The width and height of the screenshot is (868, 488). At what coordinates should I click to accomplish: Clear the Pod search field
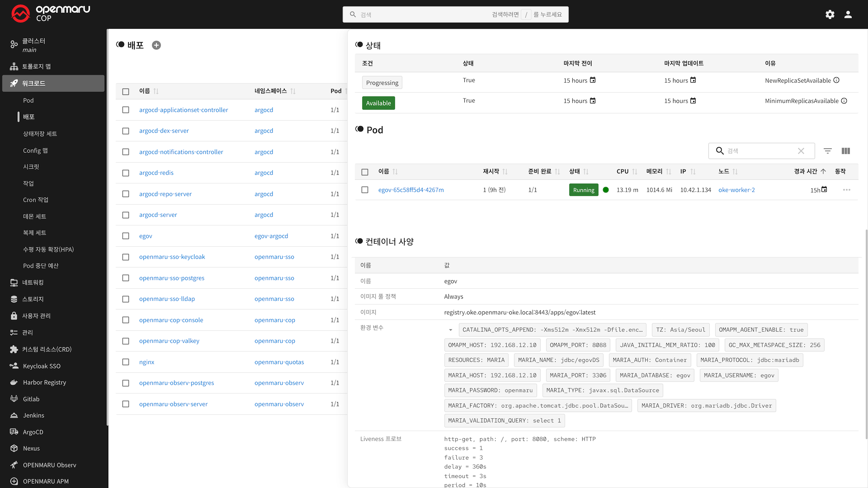(x=801, y=151)
